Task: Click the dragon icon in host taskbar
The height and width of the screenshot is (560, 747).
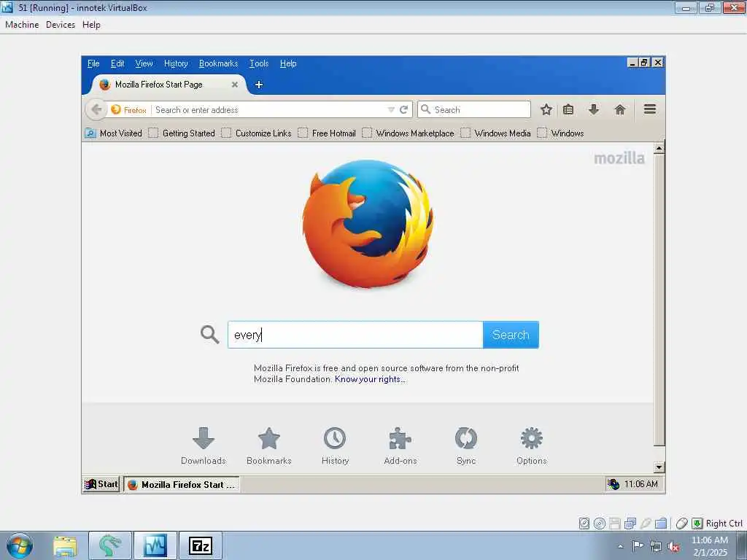Action: (x=110, y=545)
